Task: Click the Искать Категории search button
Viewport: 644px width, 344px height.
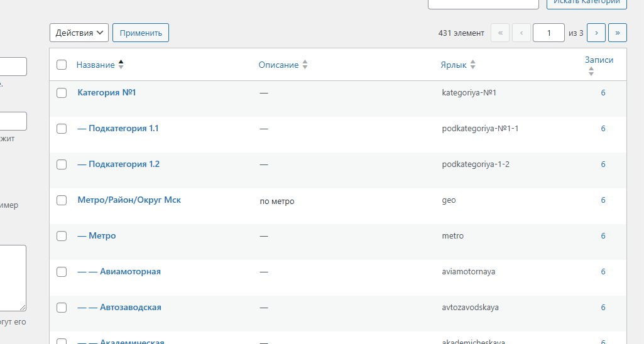Action: click(586, 2)
